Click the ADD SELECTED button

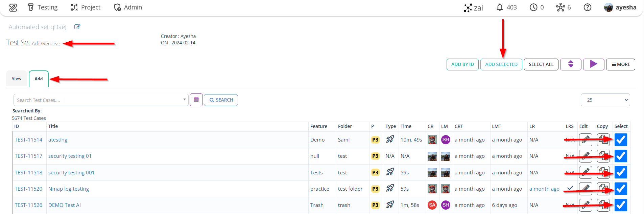pos(501,64)
